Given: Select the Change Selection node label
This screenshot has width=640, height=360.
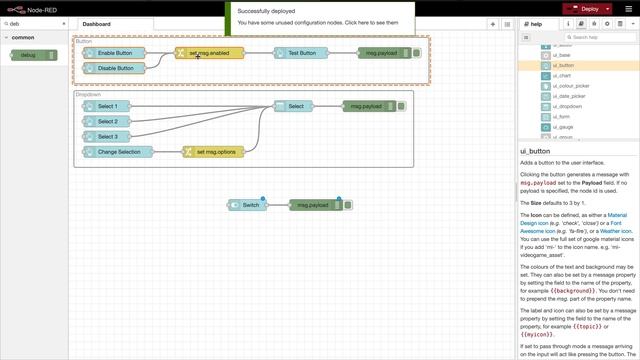Looking at the screenshot, I should 119,152.
